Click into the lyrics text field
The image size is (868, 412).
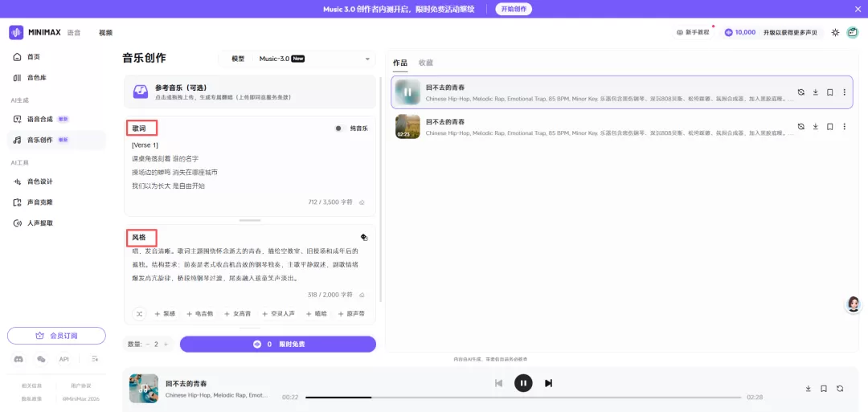(x=250, y=165)
